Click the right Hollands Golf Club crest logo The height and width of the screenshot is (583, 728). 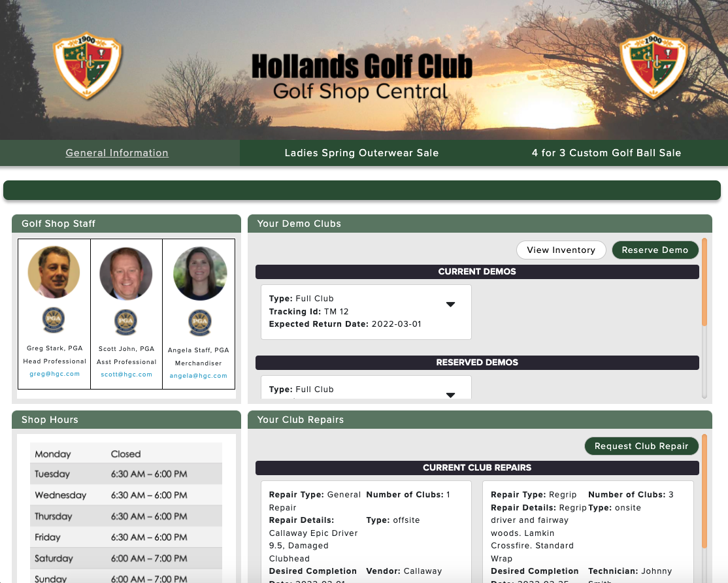tap(654, 67)
